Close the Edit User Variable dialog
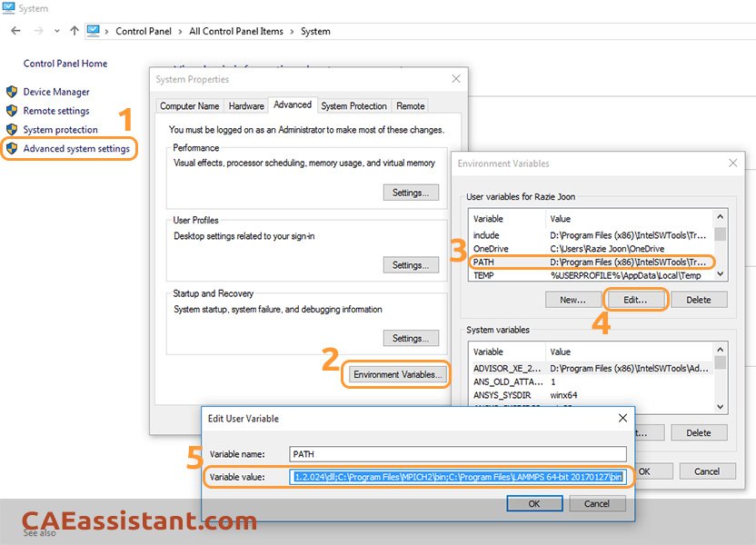The image size is (756, 545). 623,418
